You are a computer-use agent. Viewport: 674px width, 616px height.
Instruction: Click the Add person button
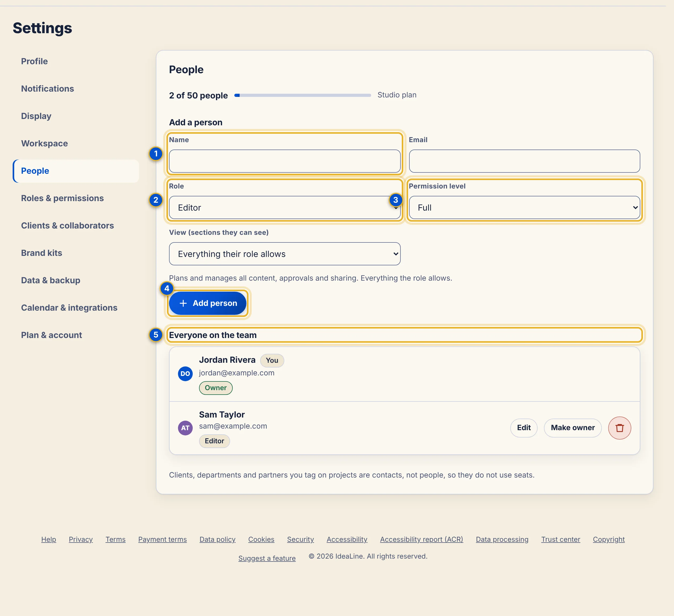tap(208, 303)
